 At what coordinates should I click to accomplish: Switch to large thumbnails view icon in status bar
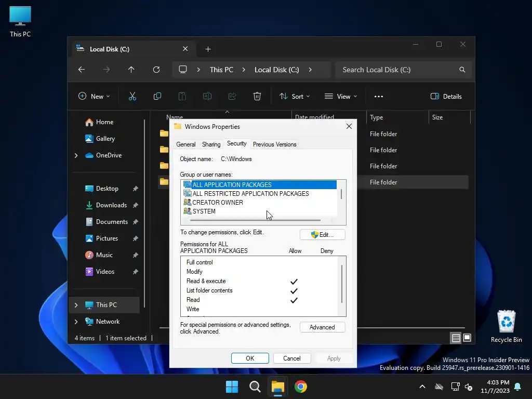click(467, 338)
